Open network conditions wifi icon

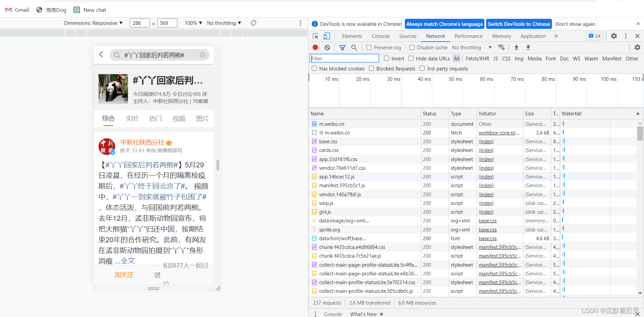(x=501, y=47)
